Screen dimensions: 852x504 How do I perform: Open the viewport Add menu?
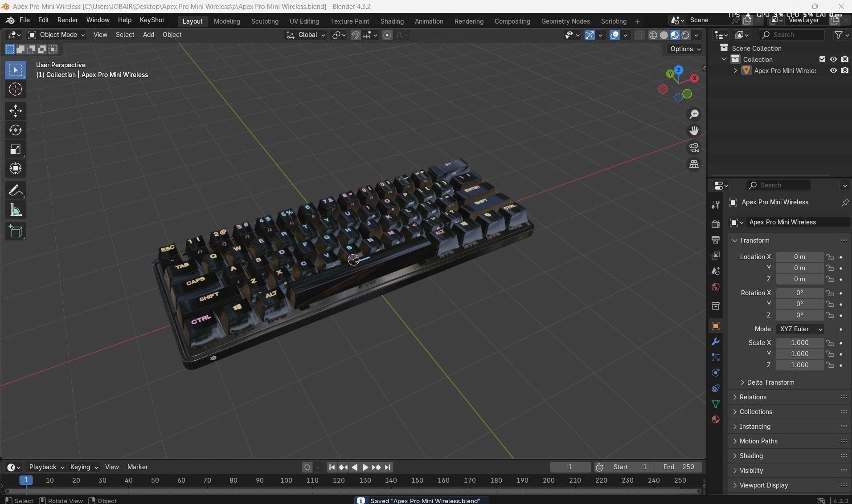coord(148,35)
